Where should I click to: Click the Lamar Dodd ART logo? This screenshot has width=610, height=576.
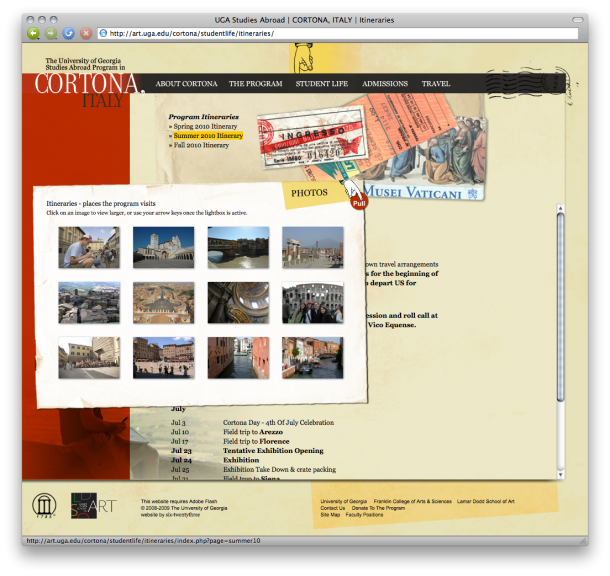point(93,506)
